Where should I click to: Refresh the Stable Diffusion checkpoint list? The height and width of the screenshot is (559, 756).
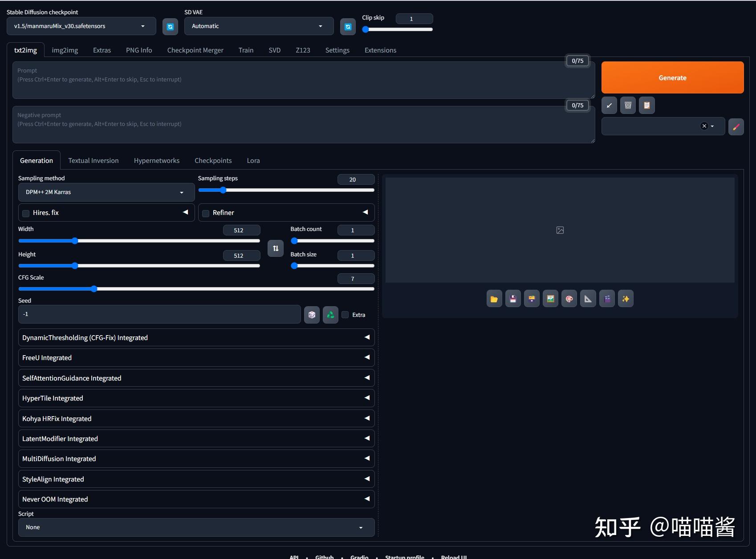click(170, 27)
